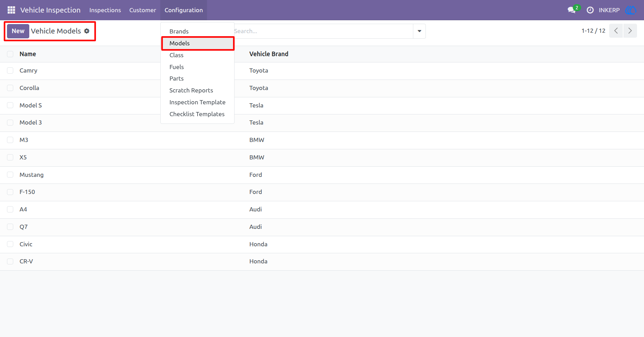
Task: Collapse the Configuration menu
Action: (x=184, y=10)
